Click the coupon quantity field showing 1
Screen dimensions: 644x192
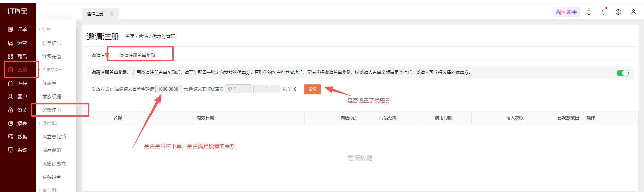[x=267, y=89]
